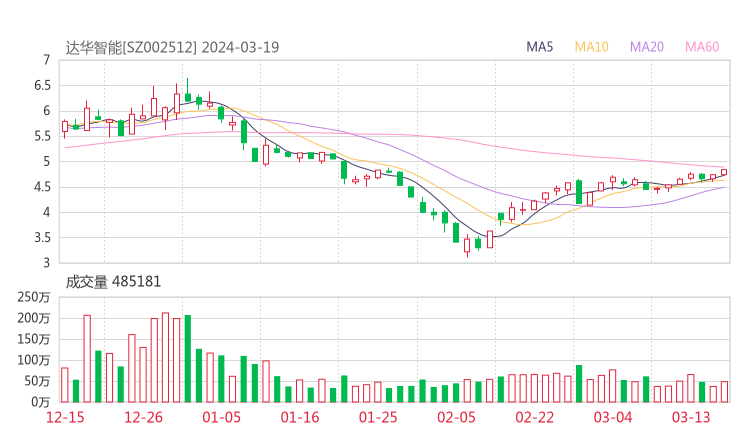740x440 pixels.
Task: Toggle the MA20 legend label
Action: (647, 47)
